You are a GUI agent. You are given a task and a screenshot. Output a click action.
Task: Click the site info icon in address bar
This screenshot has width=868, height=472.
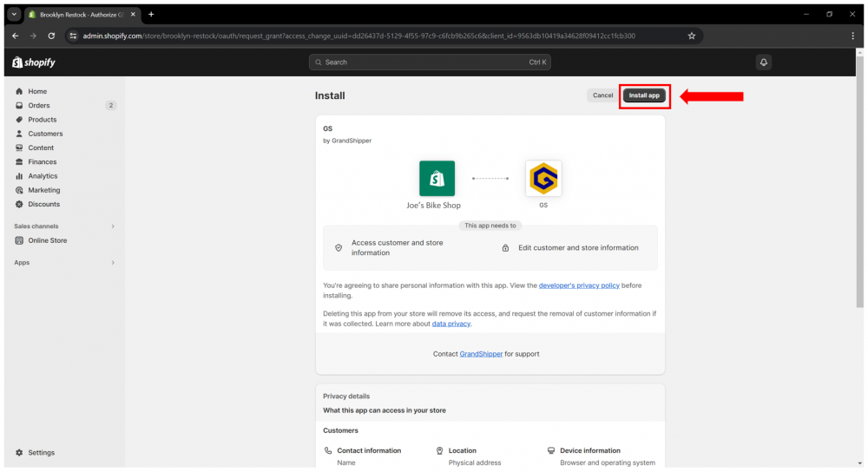pyautogui.click(x=73, y=36)
